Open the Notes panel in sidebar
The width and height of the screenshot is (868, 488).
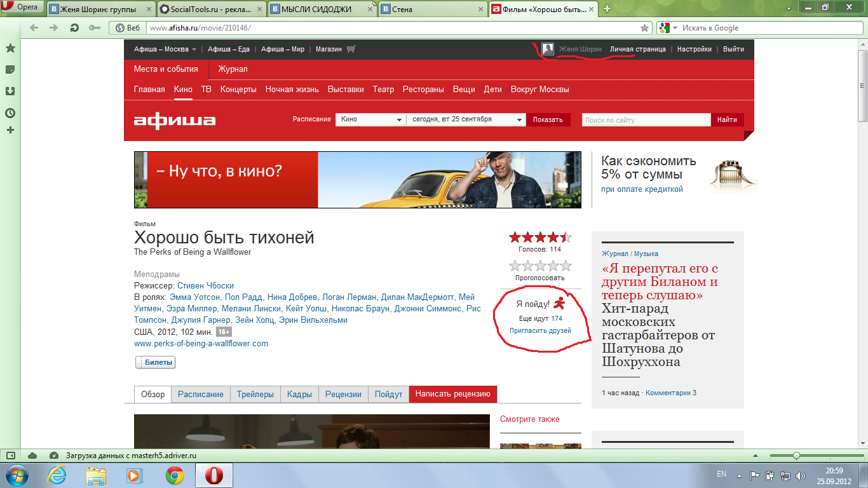[x=10, y=70]
